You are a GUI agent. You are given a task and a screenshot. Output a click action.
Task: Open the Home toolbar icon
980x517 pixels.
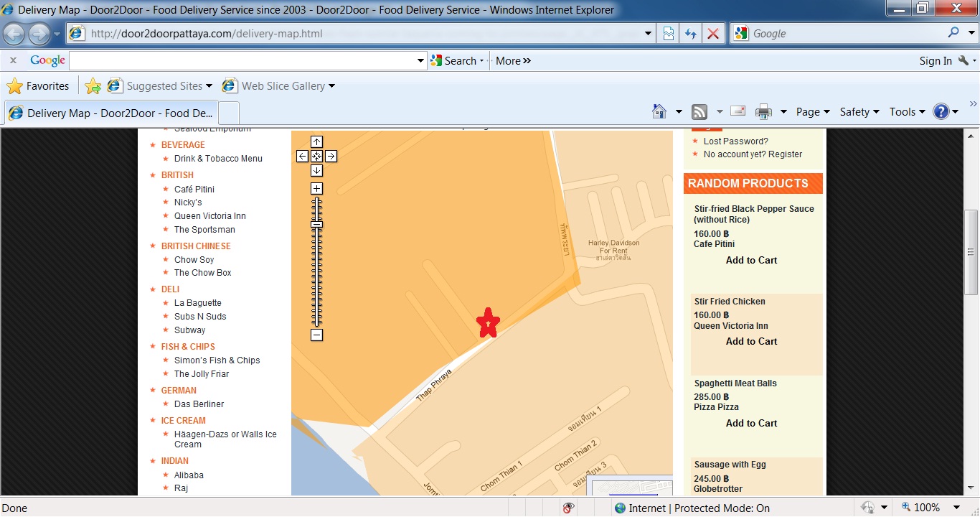click(x=659, y=111)
